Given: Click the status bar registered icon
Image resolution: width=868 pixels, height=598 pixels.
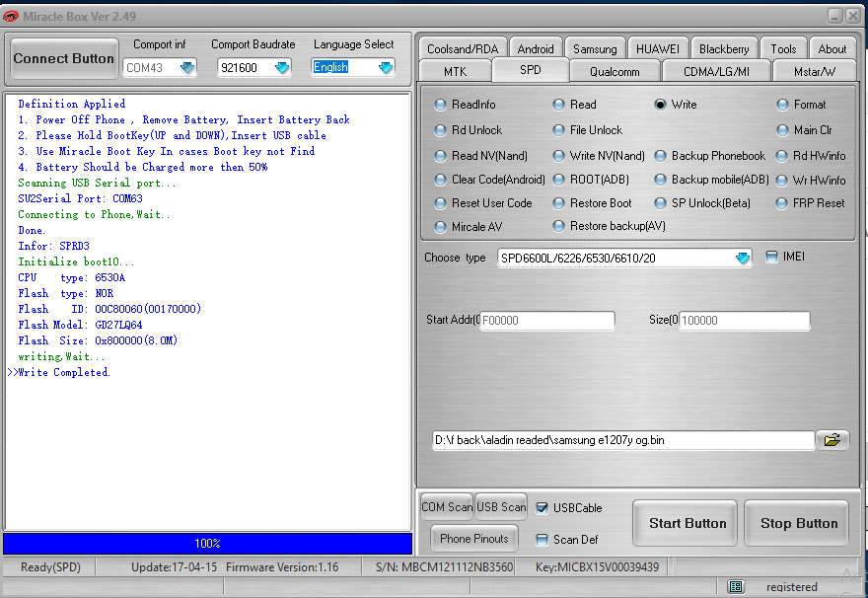Looking at the screenshot, I should coord(736,586).
